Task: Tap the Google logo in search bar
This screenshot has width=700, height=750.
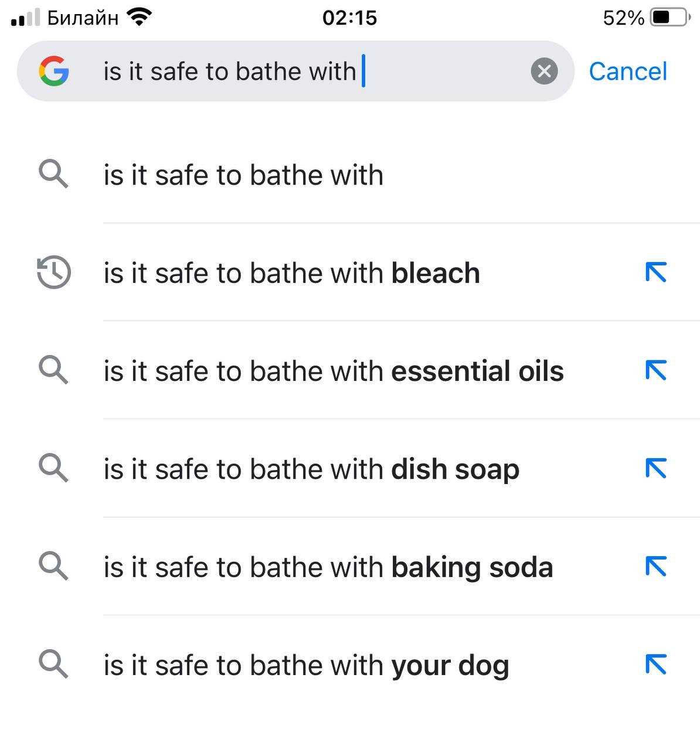Action: (54, 71)
